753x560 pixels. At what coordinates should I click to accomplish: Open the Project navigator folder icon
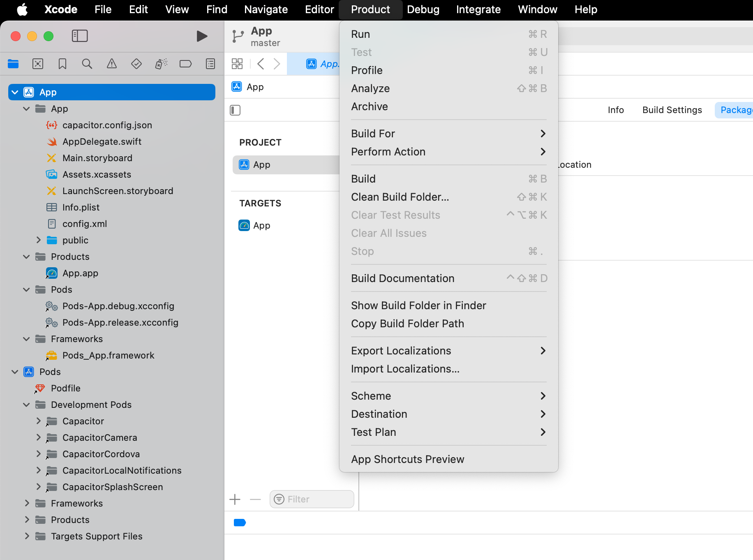(x=13, y=64)
